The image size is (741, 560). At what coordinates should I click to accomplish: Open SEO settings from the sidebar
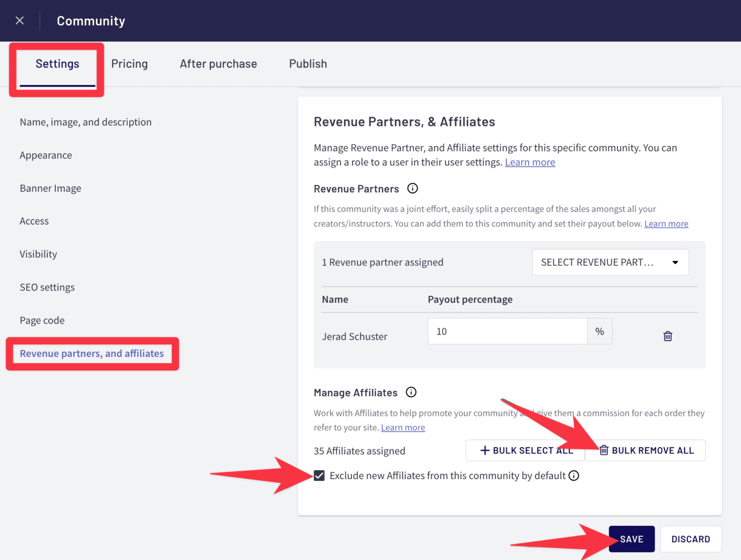pyautogui.click(x=47, y=287)
